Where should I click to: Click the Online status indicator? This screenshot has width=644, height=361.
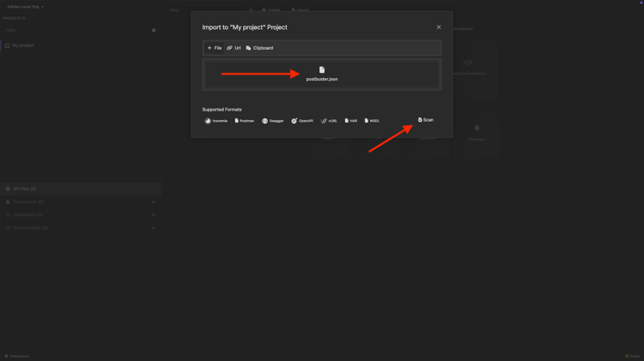(633, 356)
